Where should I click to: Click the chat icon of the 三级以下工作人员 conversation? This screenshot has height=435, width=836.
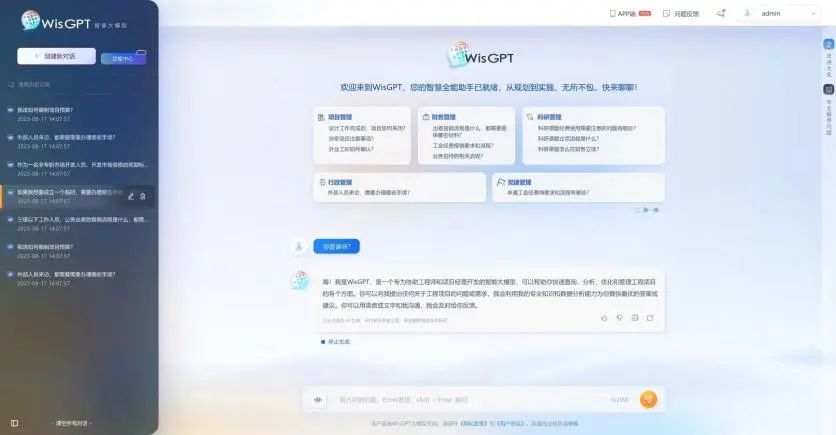point(10,219)
